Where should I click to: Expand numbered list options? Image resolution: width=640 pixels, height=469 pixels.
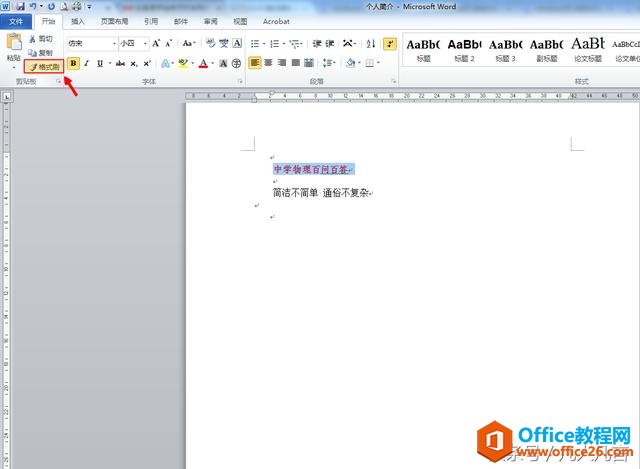pos(284,44)
